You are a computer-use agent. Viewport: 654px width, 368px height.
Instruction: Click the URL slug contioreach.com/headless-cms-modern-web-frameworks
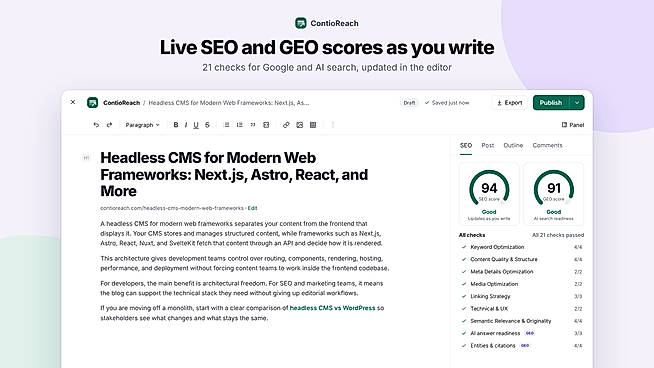point(172,208)
